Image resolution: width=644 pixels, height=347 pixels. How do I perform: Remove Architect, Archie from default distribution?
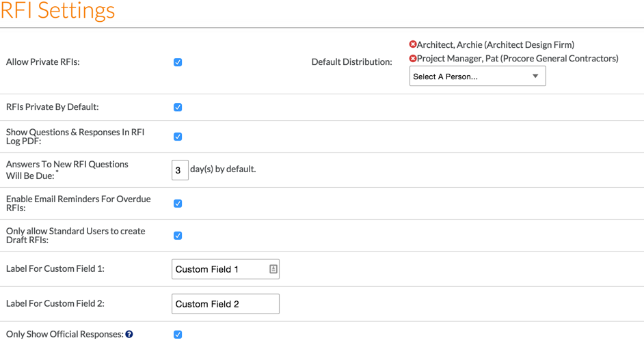pos(413,44)
